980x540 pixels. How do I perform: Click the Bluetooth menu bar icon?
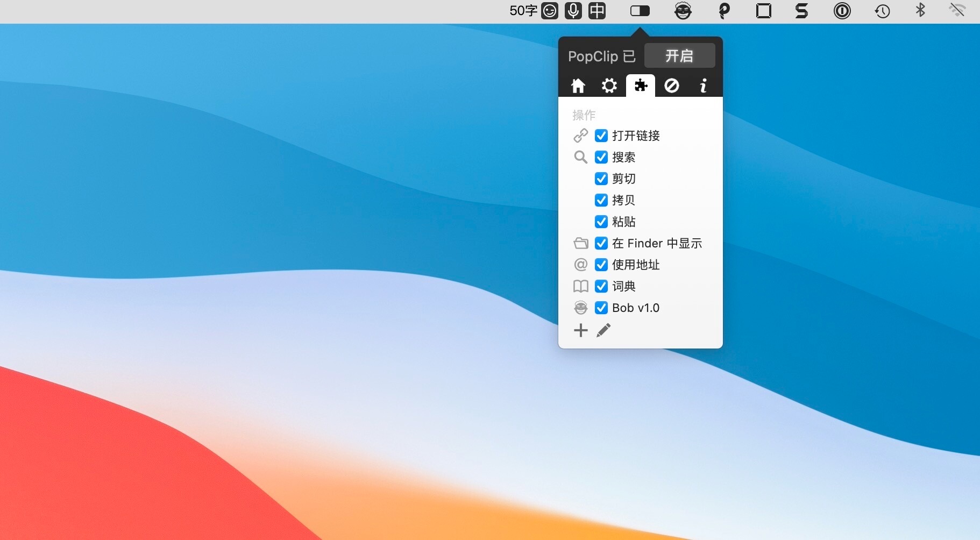click(x=920, y=11)
